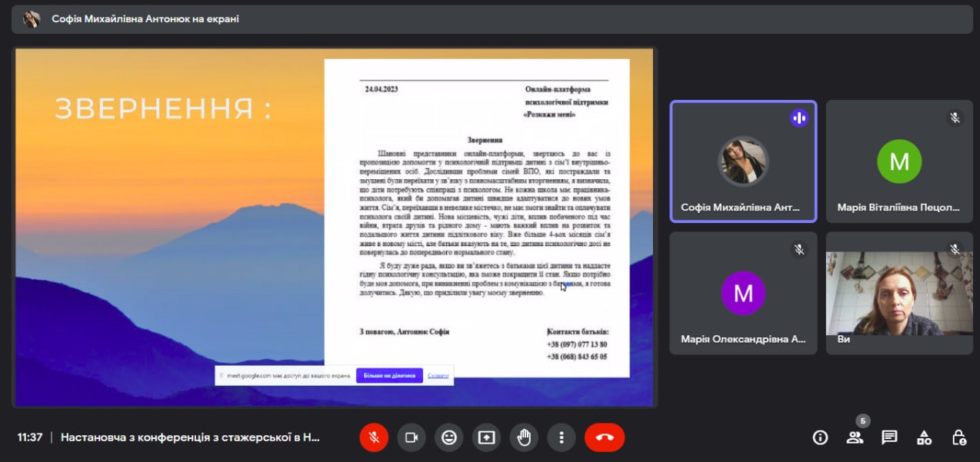Click the present screen button
Image resolution: width=980 pixels, height=462 pixels.
click(486, 437)
